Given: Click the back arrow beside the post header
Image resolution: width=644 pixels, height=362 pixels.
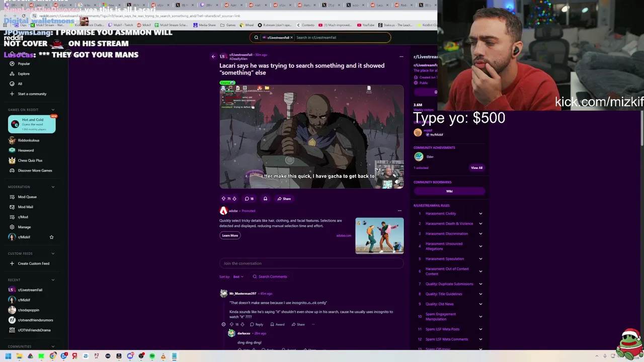Looking at the screenshot, I should coord(213,56).
